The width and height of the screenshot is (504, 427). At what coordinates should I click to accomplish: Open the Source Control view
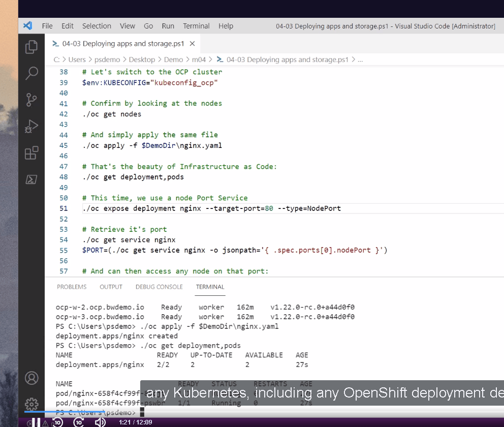tap(31, 100)
